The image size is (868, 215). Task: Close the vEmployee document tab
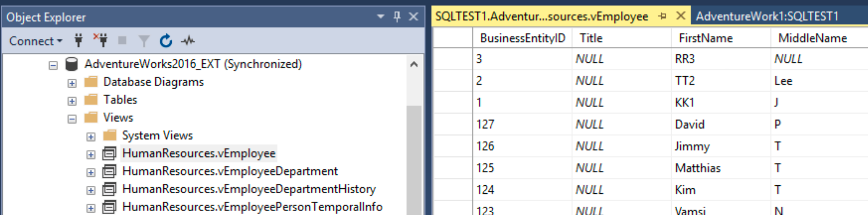point(681,16)
